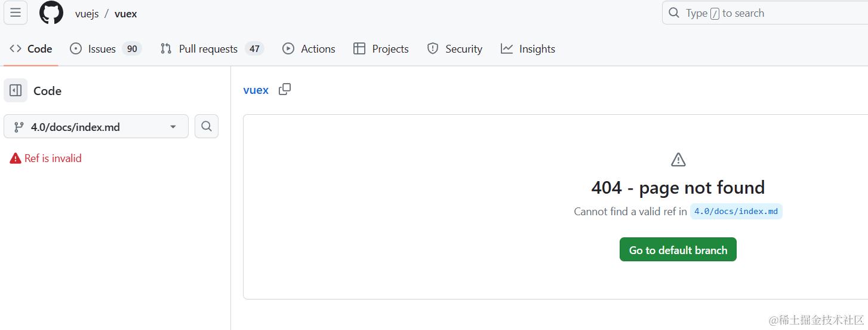868x330 pixels.
Task: Click the file search magnifier button
Action: 207,126
